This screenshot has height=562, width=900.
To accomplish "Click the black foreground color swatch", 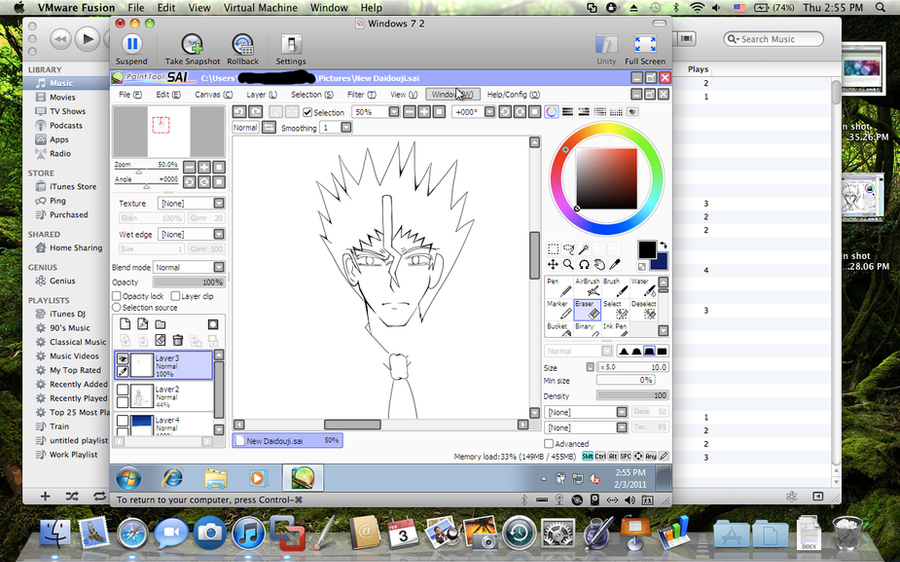I will click(647, 249).
